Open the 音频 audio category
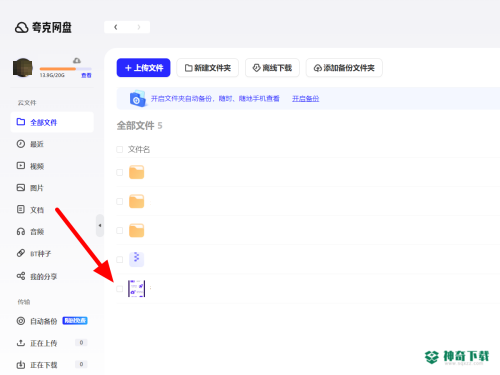The image size is (500, 375). click(30, 231)
